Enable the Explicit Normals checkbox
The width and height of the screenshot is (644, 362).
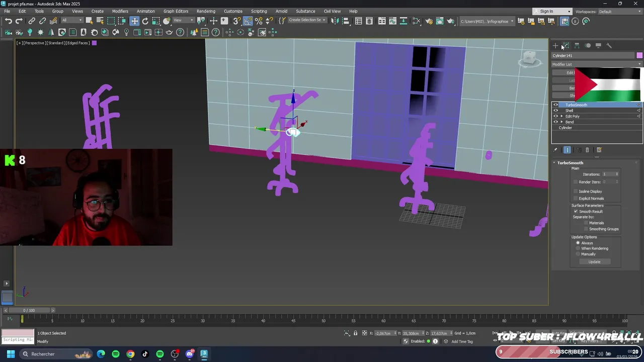pos(576,199)
